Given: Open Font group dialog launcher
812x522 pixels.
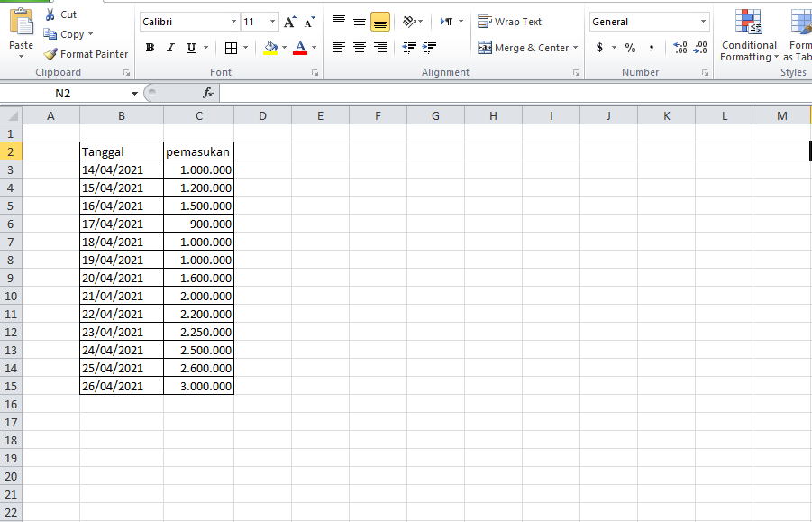Looking at the screenshot, I should pyautogui.click(x=315, y=73).
